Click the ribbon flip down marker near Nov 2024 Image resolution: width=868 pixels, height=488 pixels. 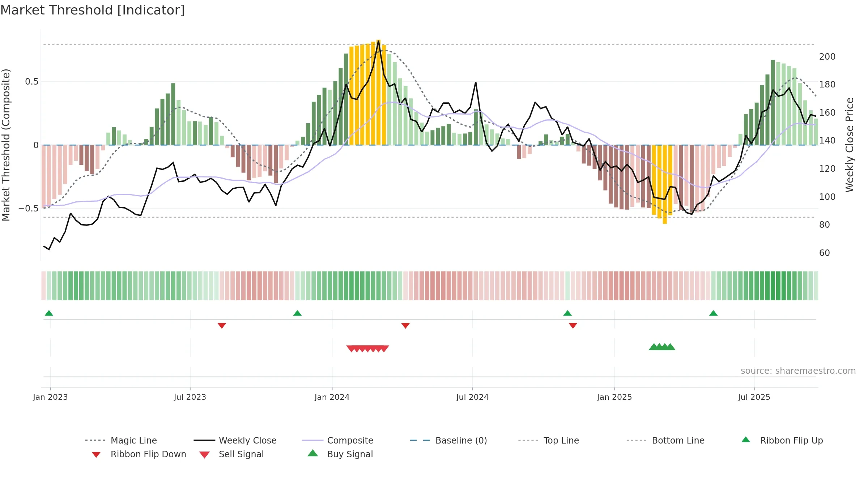tap(573, 326)
